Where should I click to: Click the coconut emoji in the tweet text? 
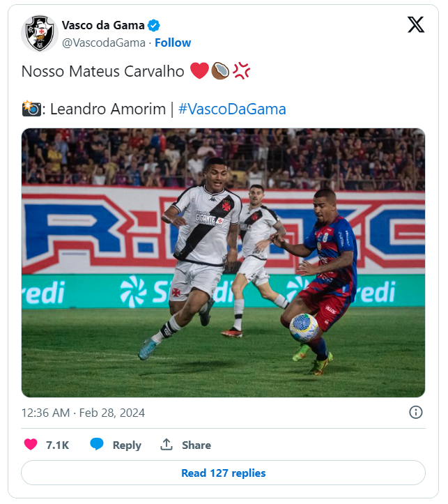click(x=220, y=71)
